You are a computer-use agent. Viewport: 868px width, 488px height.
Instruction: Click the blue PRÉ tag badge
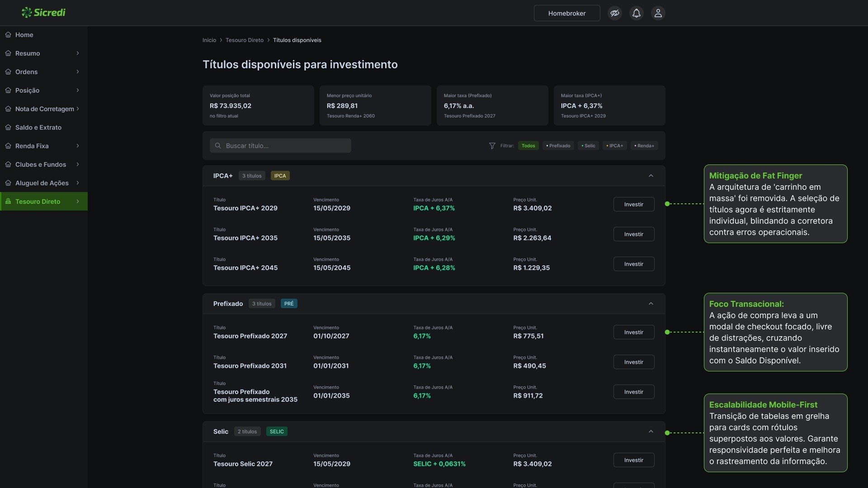289,304
